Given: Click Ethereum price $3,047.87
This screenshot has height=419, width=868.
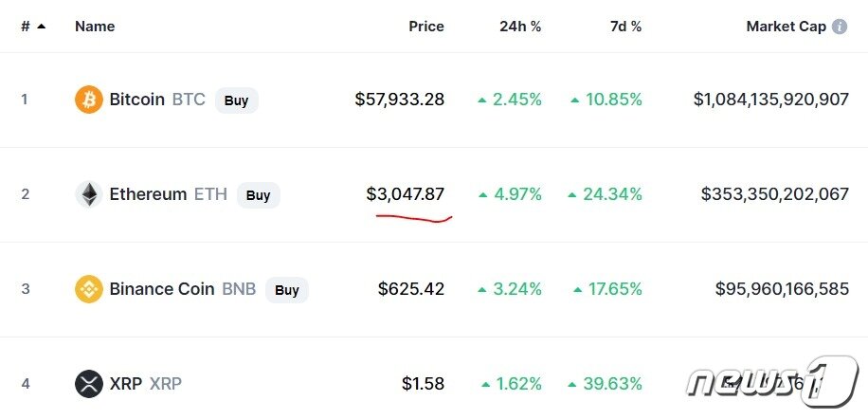Looking at the screenshot, I should [405, 194].
